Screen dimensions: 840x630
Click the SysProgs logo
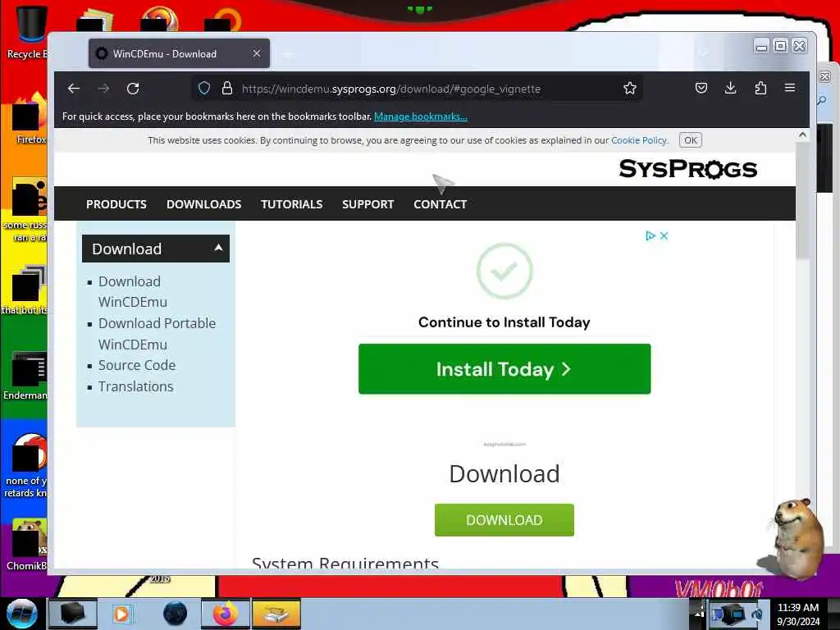[x=688, y=169]
